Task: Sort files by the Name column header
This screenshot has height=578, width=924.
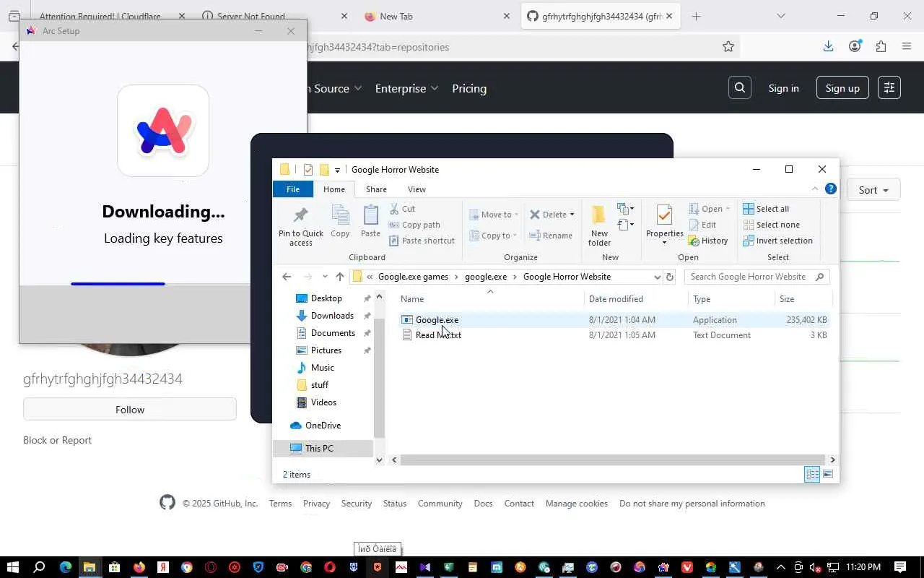Action: click(x=490, y=299)
